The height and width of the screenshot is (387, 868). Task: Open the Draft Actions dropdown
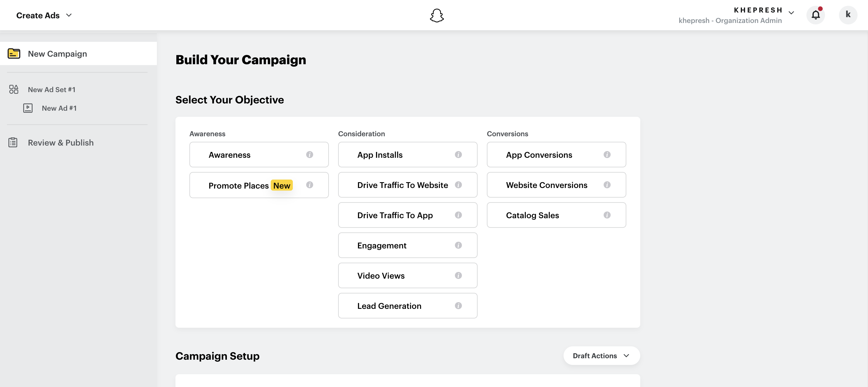point(601,356)
